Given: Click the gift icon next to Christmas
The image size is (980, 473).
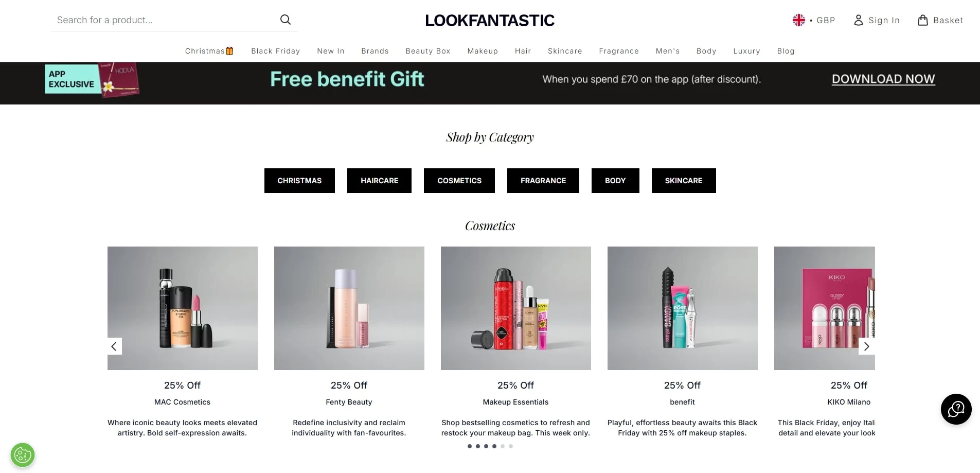Looking at the screenshot, I should 229,50.
